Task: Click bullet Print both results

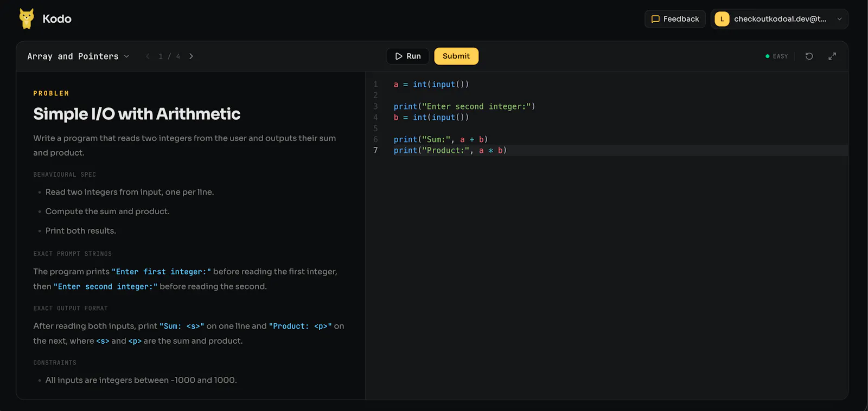Action: [81, 230]
